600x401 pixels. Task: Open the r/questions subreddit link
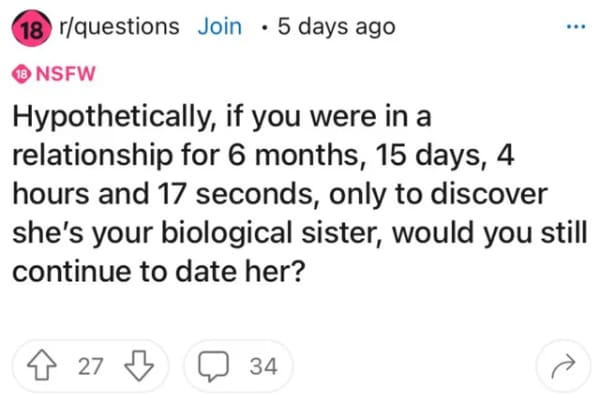click(x=116, y=27)
